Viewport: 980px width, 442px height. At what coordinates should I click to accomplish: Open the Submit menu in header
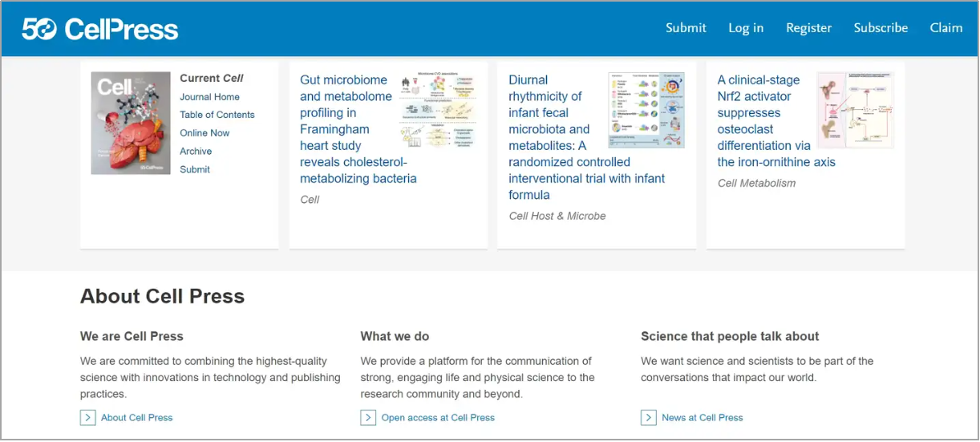point(686,27)
